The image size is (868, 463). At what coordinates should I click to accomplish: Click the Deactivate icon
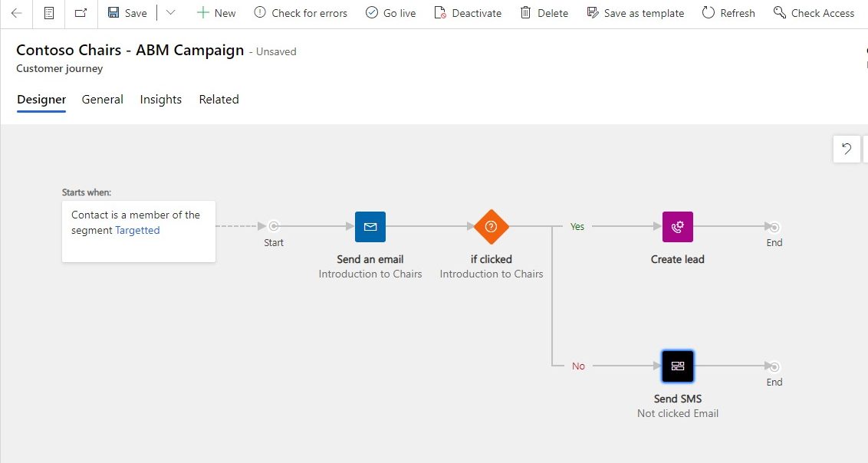[439, 13]
